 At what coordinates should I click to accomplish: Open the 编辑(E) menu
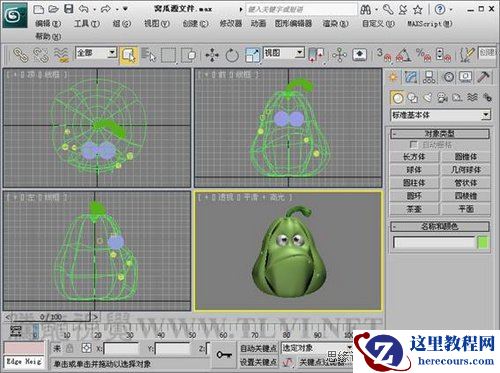coord(48,24)
